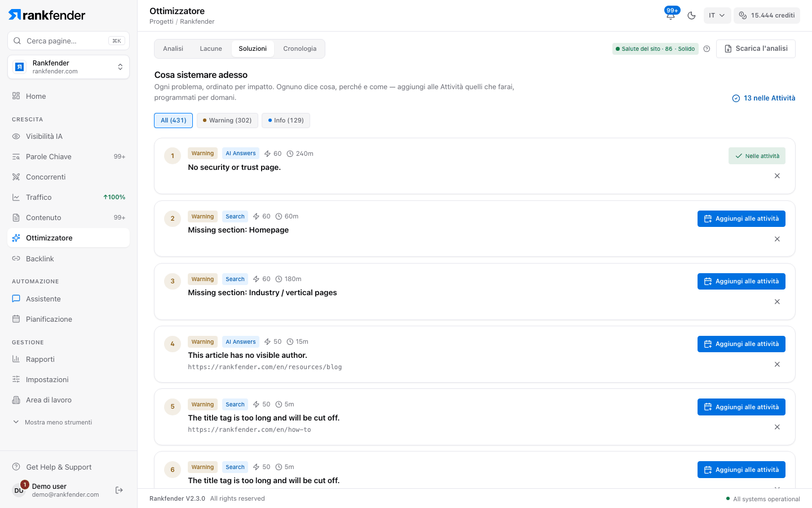Open the IT language dropdown
This screenshot has height=508, width=812.
(x=717, y=15)
